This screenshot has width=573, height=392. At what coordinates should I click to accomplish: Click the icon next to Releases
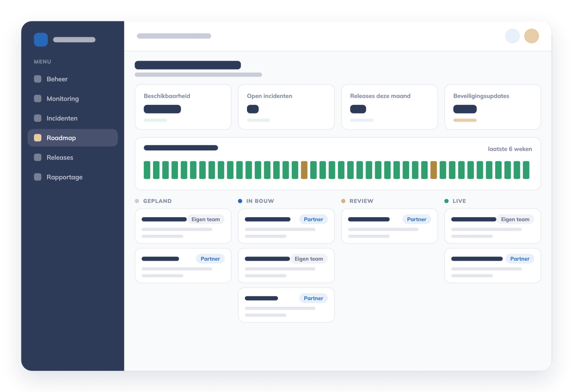coord(38,157)
